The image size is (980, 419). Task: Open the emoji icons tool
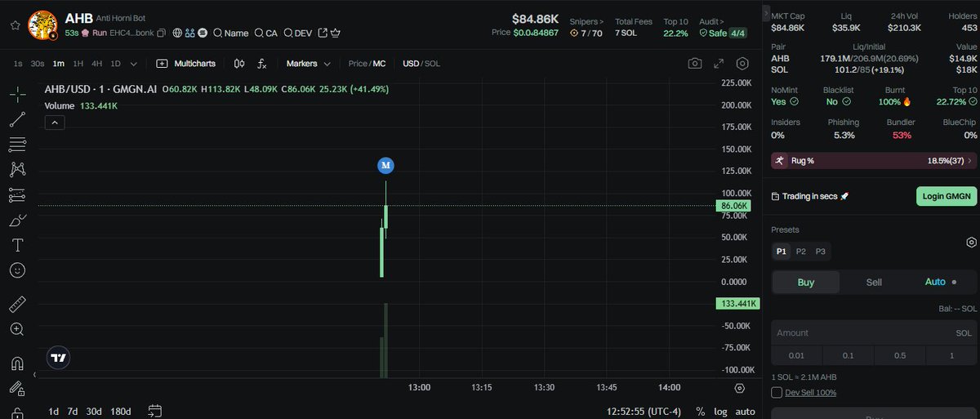pyautogui.click(x=17, y=270)
